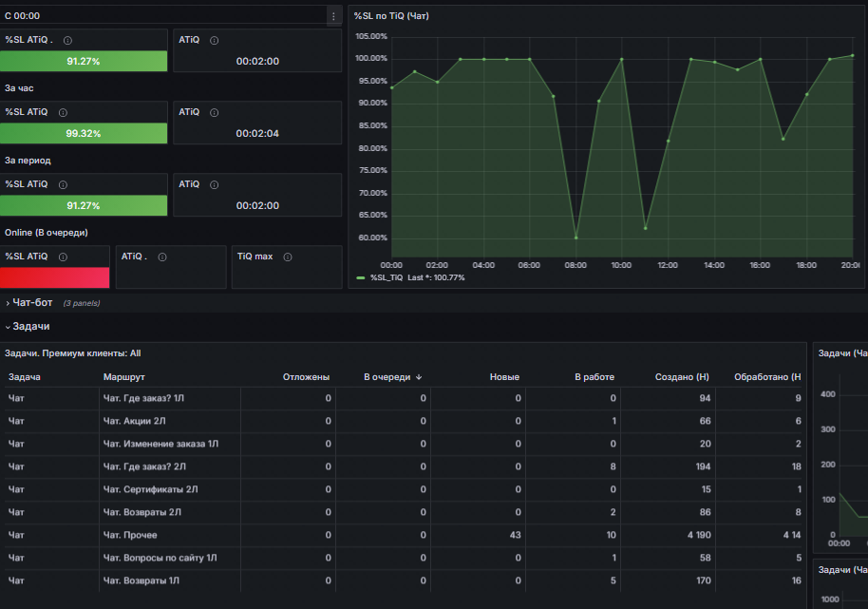The height and width of the screenshot is (609, 868).
Task: Click the red %SL ATiQ online gauge bar
Action: [55, 278]
